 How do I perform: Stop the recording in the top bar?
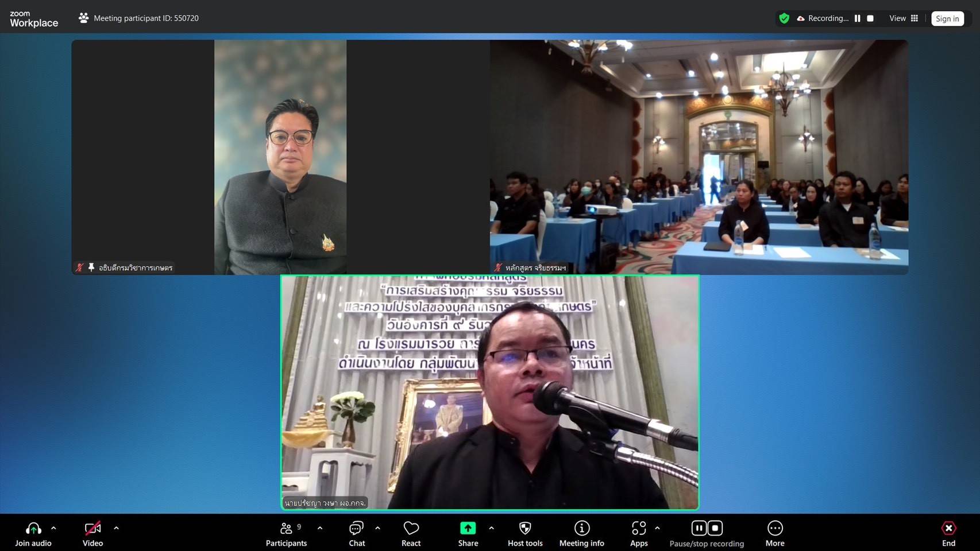[870, 18]
